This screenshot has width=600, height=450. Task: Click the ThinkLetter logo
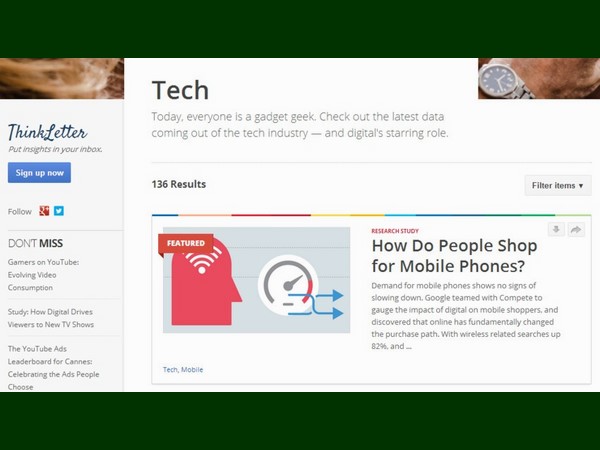[48, 132]
